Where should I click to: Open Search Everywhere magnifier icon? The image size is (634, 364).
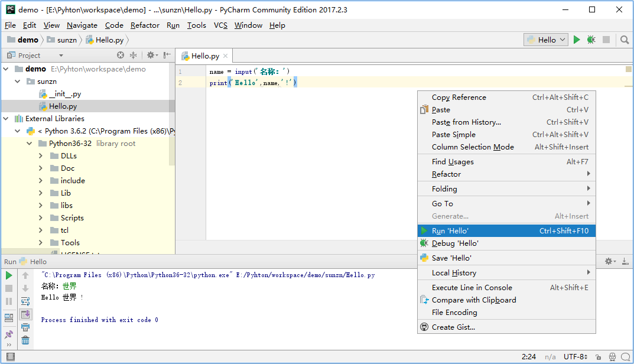(625, 40)
